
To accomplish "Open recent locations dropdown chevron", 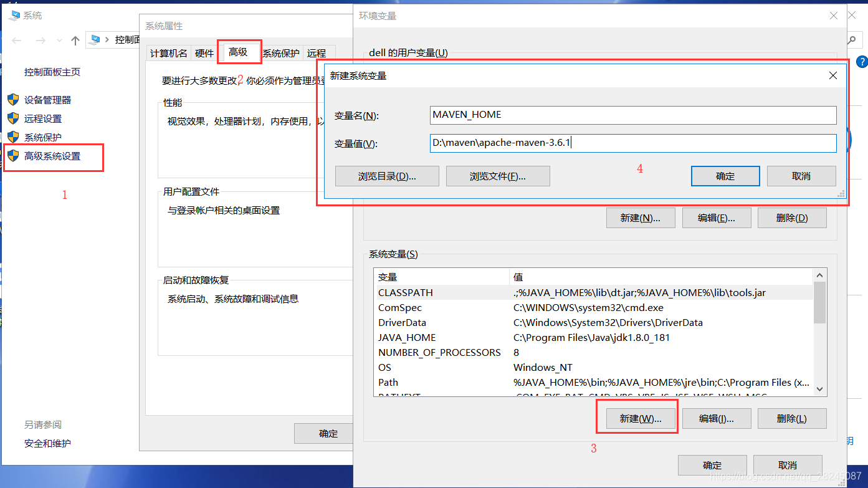I will point(59,41).
